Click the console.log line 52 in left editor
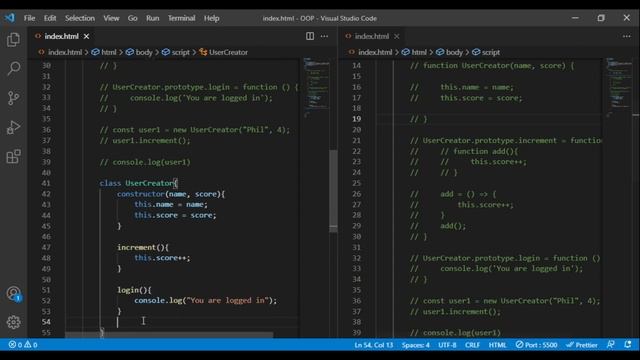Screen dimensions: 640x360 click(x=205, y=301)
